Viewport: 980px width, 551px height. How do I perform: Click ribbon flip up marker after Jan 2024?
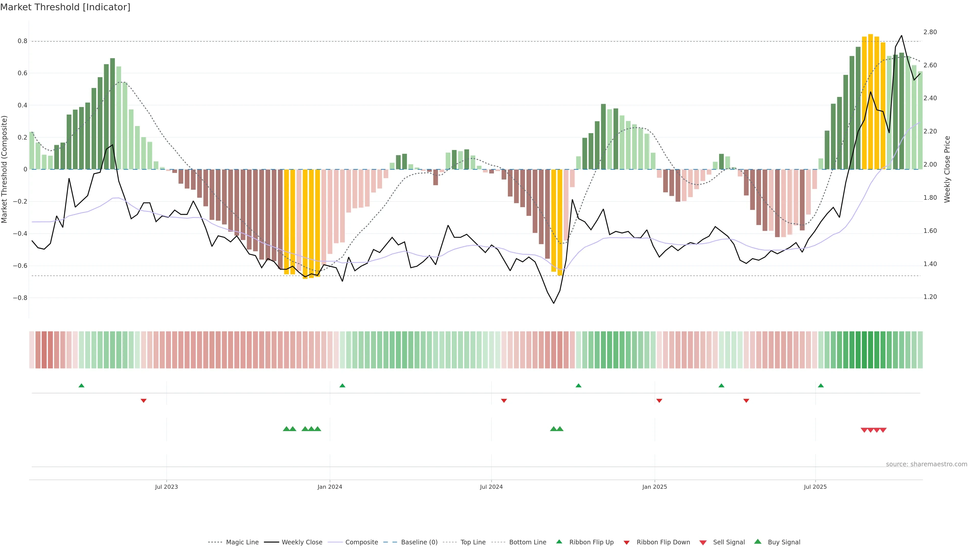pos(342,386)
